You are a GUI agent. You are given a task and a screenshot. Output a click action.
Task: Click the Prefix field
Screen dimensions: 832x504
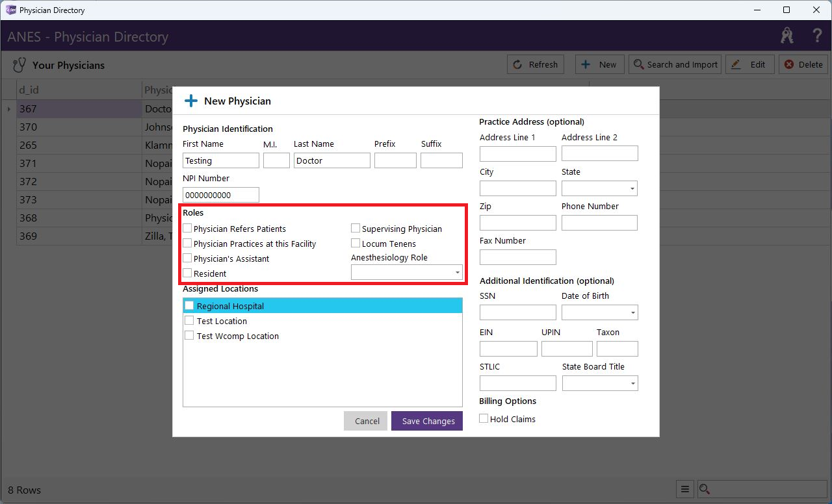(x=395, y=160)
